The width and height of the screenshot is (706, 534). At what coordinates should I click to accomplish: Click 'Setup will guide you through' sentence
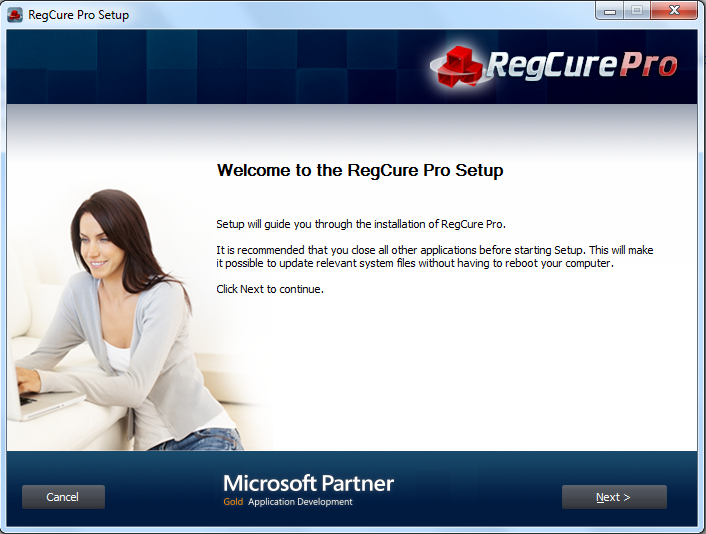(361, 224)
